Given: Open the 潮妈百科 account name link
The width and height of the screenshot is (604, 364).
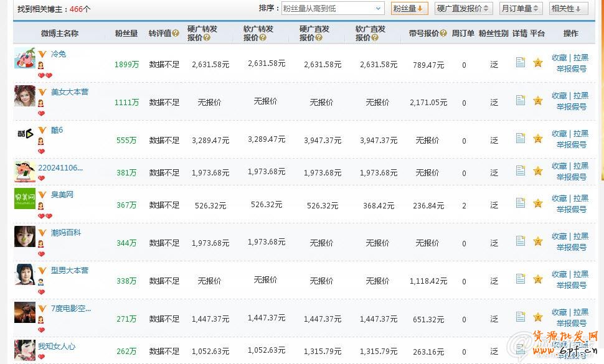Looking at the screenshot, I should 66,233.
